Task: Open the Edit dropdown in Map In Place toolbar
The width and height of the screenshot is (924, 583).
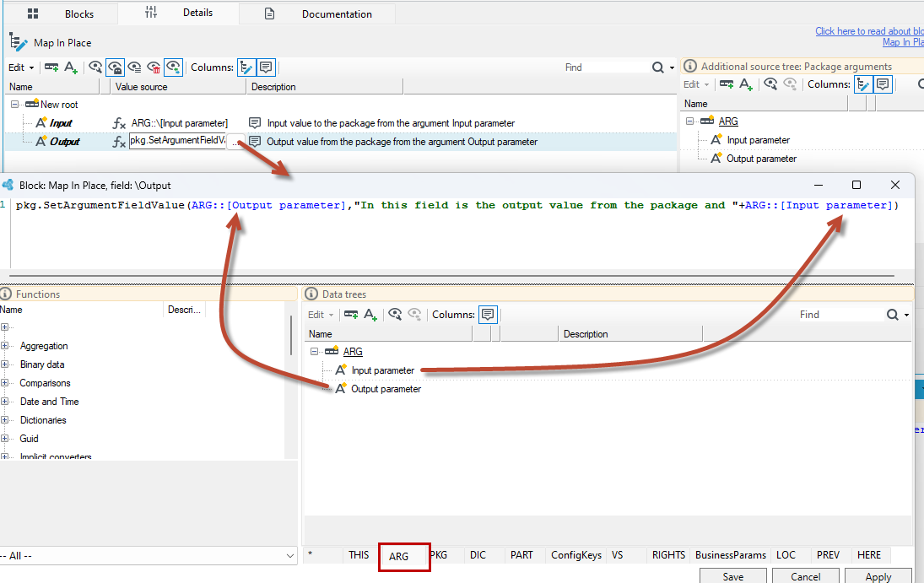Action: click(20, 67)
